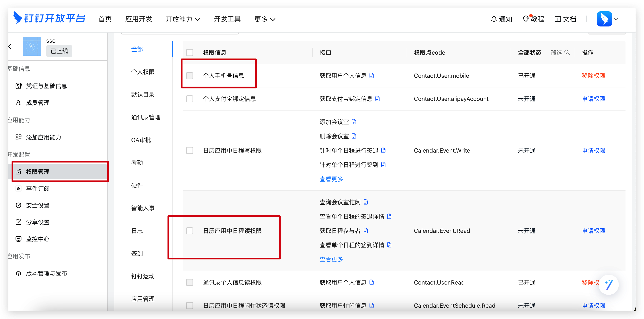This screenshot has width=644, height=319.
Task: Click the notification bell icon
Action: [x=494, y=19]
